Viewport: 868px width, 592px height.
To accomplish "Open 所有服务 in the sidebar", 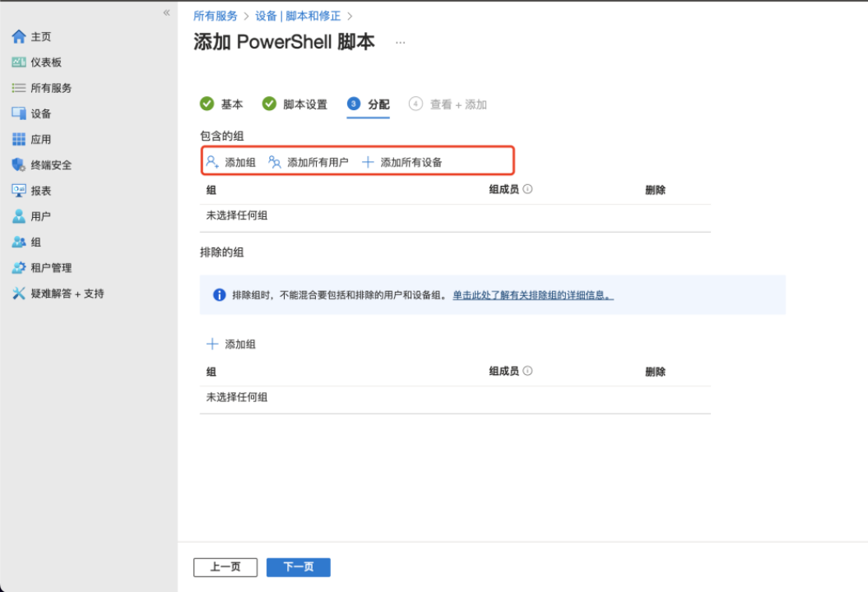I will [x=51, y=88].
